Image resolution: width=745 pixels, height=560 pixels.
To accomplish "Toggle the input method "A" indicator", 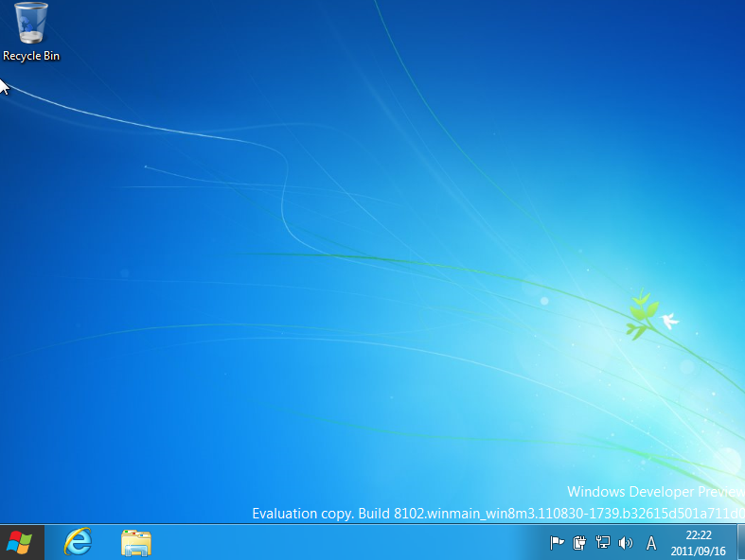I will (x=651, y=543).
